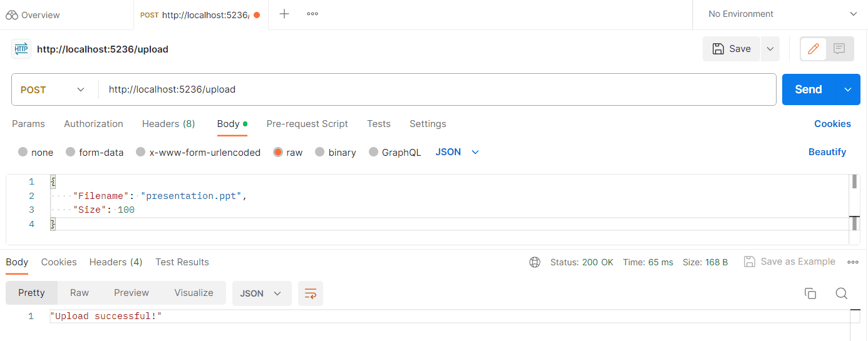Select the GraphQL radio button
Screen dimensions: 868x341
tap(374, 152)
